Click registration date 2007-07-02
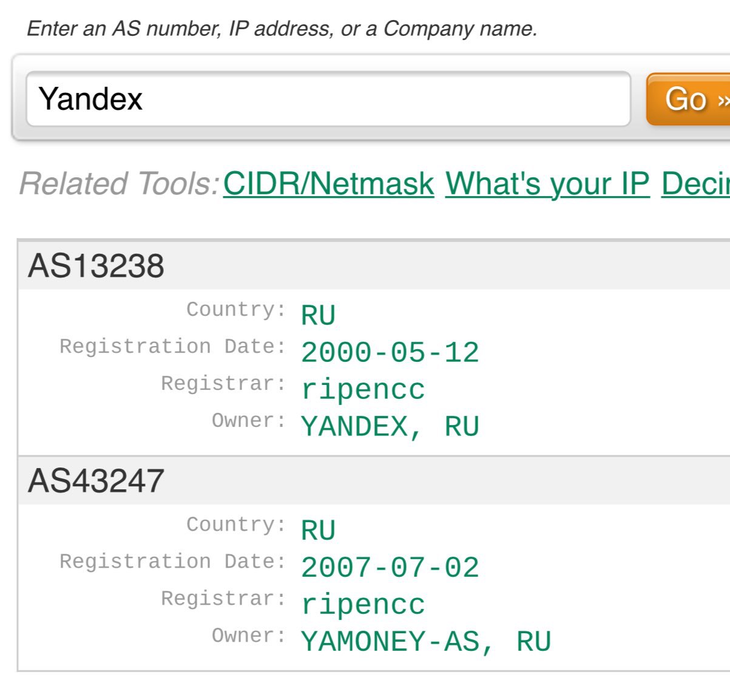Viewport: 730px width, 700px height. 390,568
